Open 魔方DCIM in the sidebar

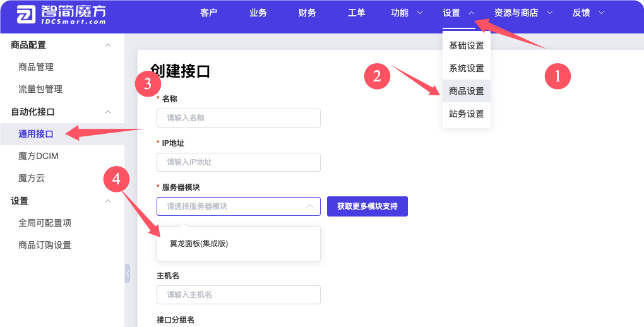coord(39,156)
